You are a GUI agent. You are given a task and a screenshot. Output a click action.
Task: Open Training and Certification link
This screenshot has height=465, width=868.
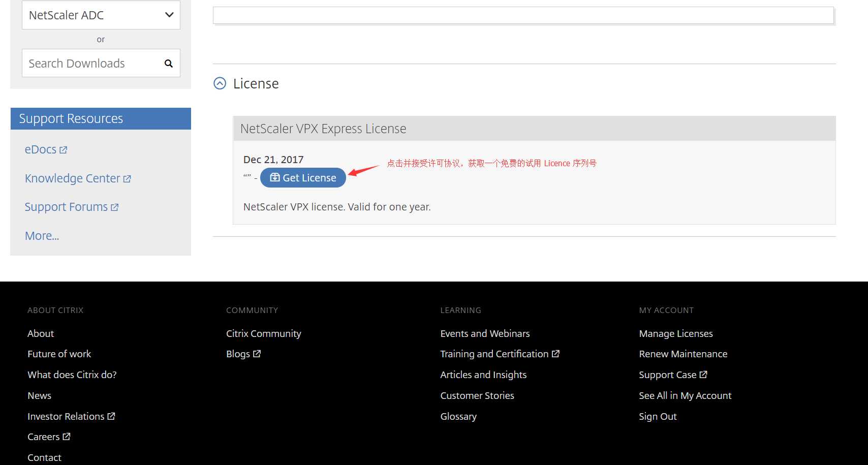click(x=494, y=354)
